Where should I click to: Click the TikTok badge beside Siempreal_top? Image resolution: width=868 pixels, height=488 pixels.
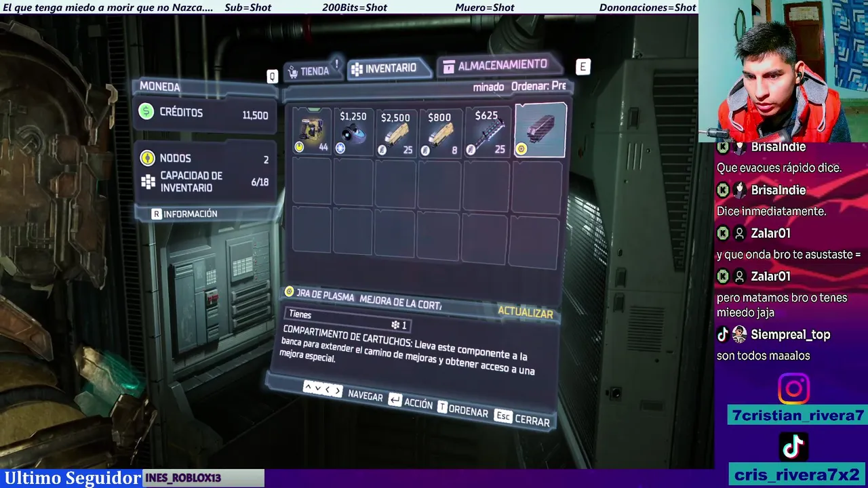[x=723, y=334]
